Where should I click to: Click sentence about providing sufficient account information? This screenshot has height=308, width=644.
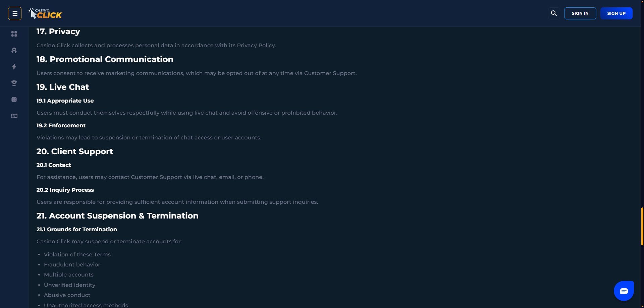point(177,202)
